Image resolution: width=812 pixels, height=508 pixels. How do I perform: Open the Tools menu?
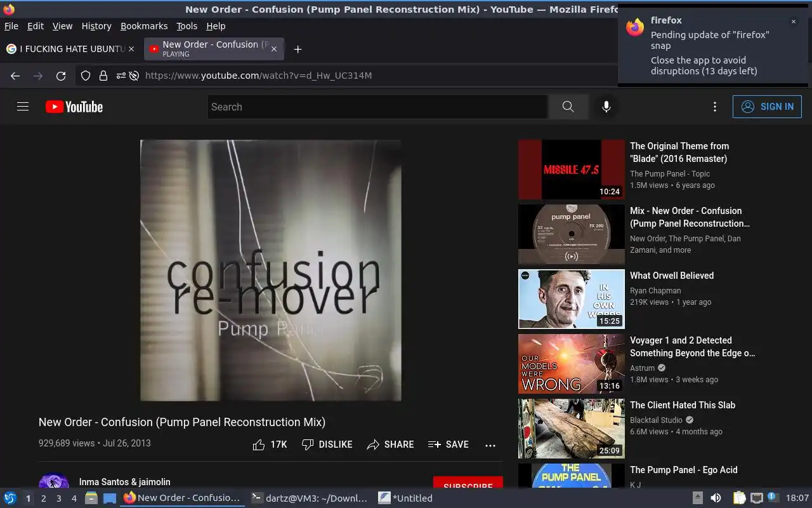pos(187,26)
